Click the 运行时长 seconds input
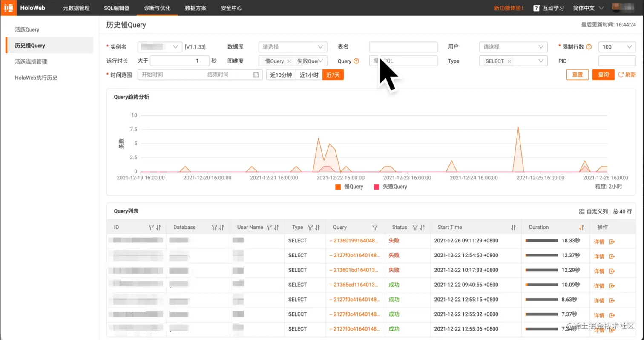Screen dimensions: 644x340 pyautogui.click(x=180, y=61)
